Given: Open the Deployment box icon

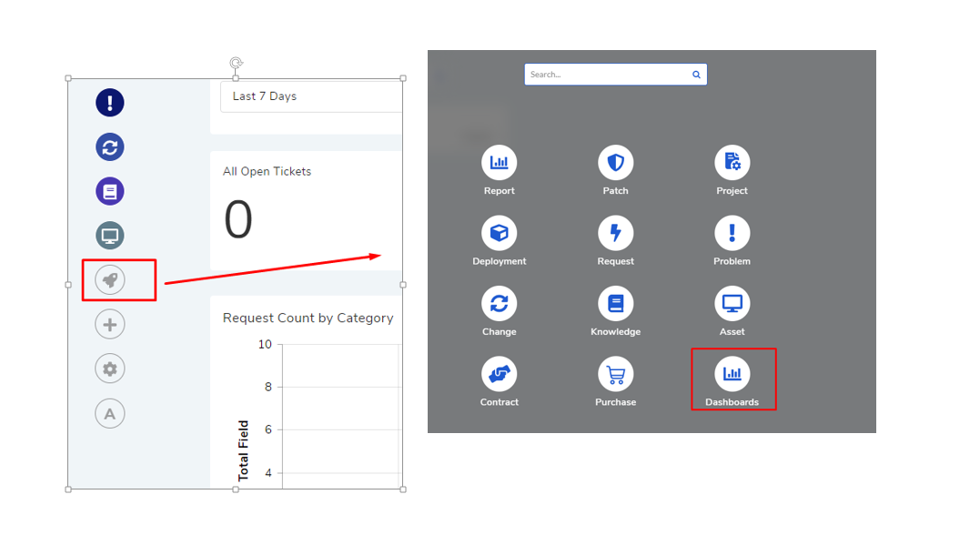Looking at the screenshot, I should (x=499, y=233).
